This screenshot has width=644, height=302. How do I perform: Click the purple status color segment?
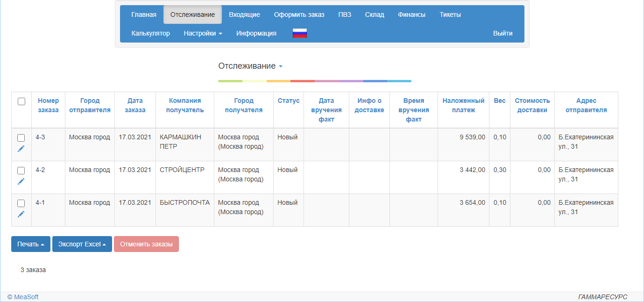351,81
